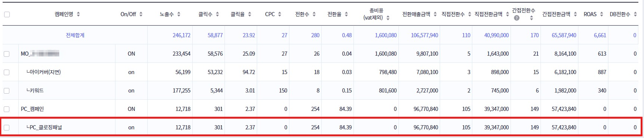Sort by 간접전환금액 column arrows
The width and height of the screenshot is (644, 138).
[575, 14]
